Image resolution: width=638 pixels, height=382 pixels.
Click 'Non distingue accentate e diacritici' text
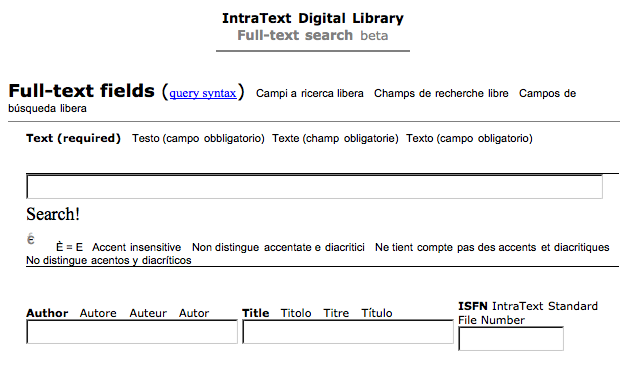pyautogui.click(x=278, y=247)
